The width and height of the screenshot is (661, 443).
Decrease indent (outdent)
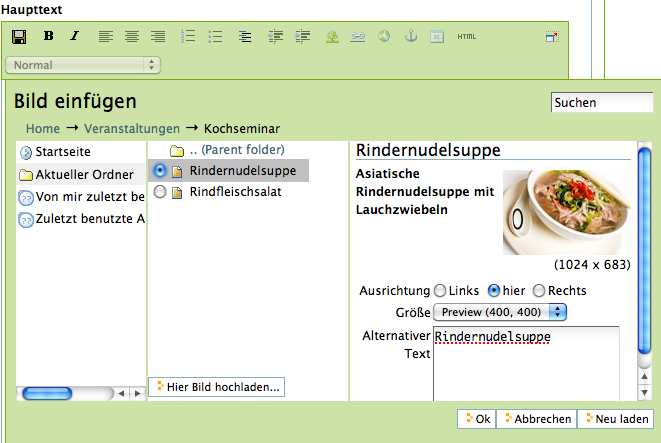pos(275,37)
